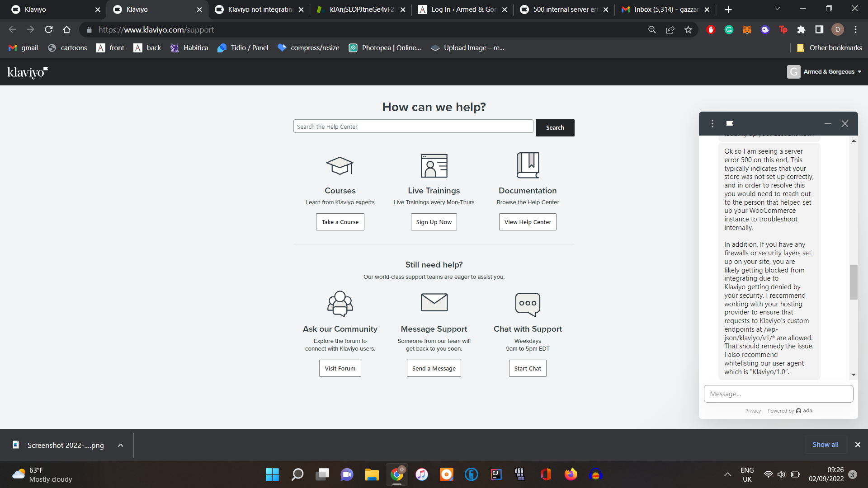Image resolution: width=868 pixels, height=488 pixels.
Task: Click the Ask our Community people icon
Action: (340, 303)
